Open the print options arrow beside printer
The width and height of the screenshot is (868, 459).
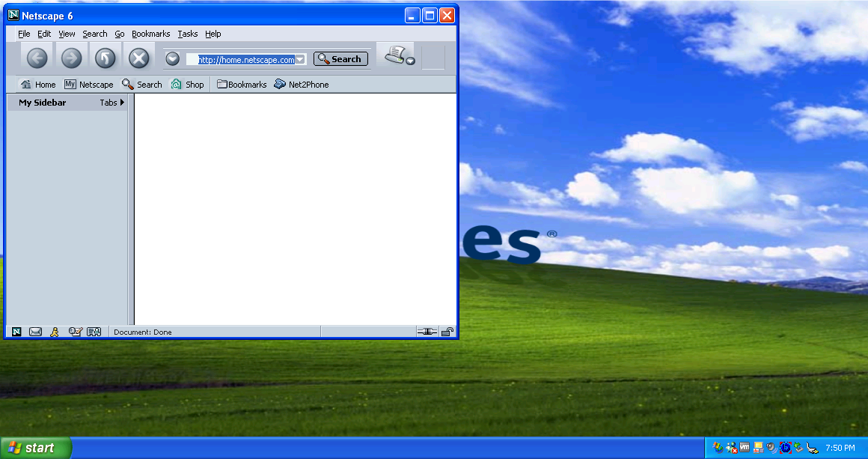(x=410, y=61)
